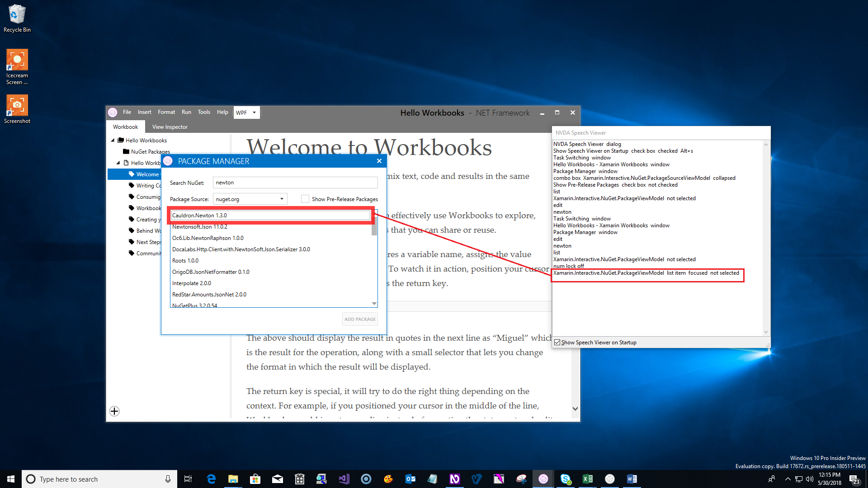The height and width of the screenshot is (488, 868).
Task: Open Skype from the taskbar
Action: 566,479
